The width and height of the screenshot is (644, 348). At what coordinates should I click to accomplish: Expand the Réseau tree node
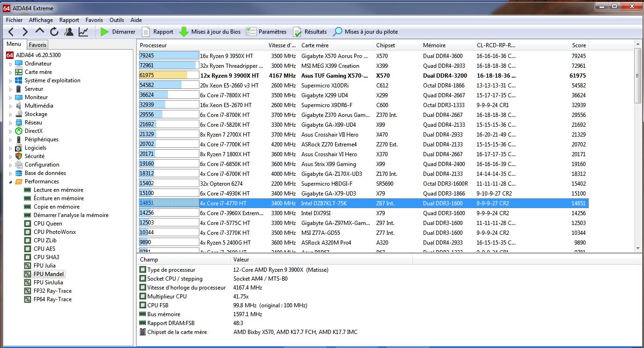tap(10, 123)
